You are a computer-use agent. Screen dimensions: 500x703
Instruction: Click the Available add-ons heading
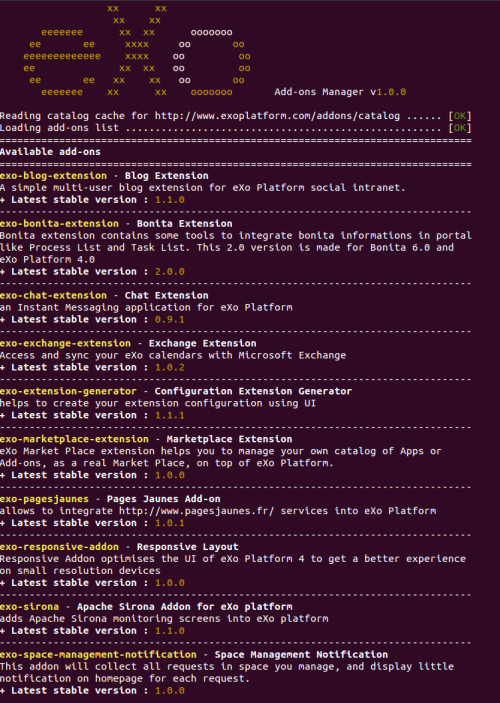[x=50, y=152]
